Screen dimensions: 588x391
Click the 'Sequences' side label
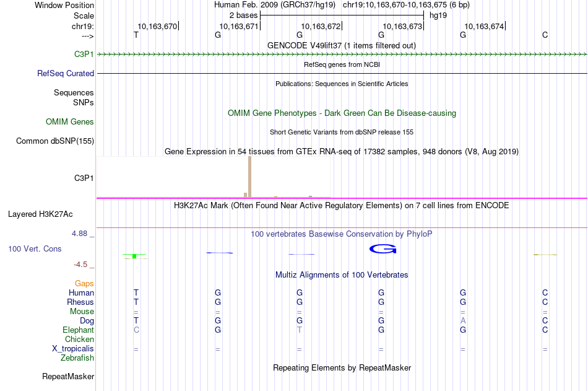coord(74,92)
